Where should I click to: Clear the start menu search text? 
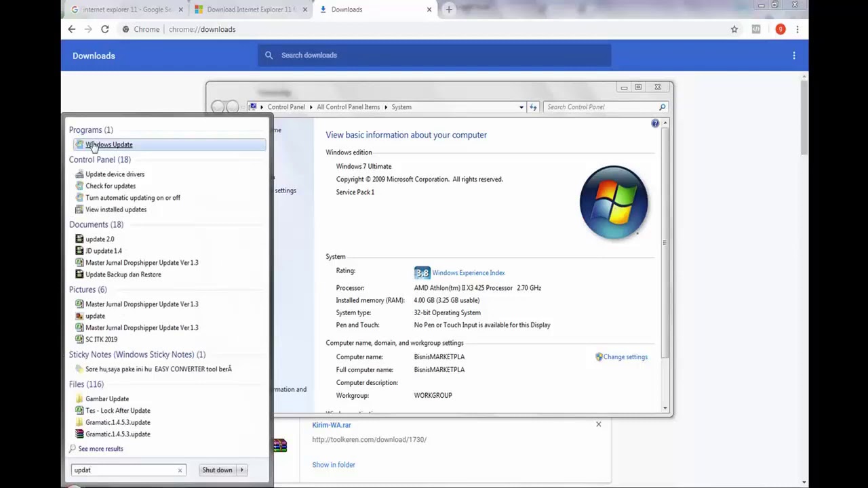[180, 470]
